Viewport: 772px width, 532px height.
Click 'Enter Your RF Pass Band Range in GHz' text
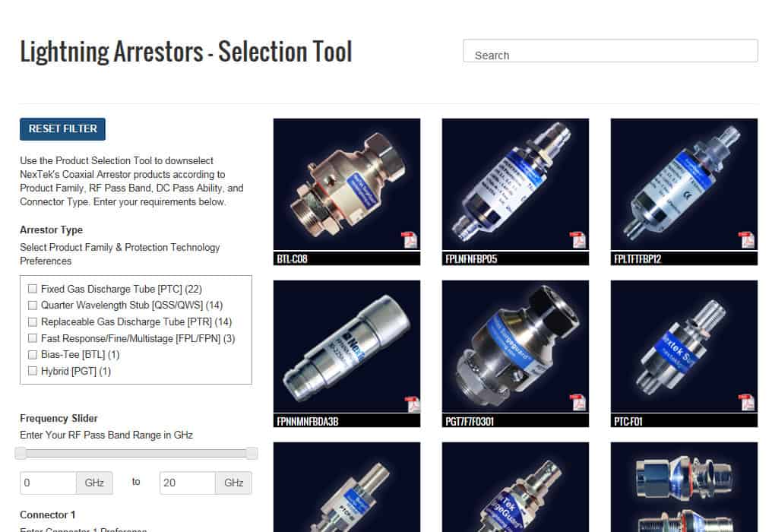[106, 435]
